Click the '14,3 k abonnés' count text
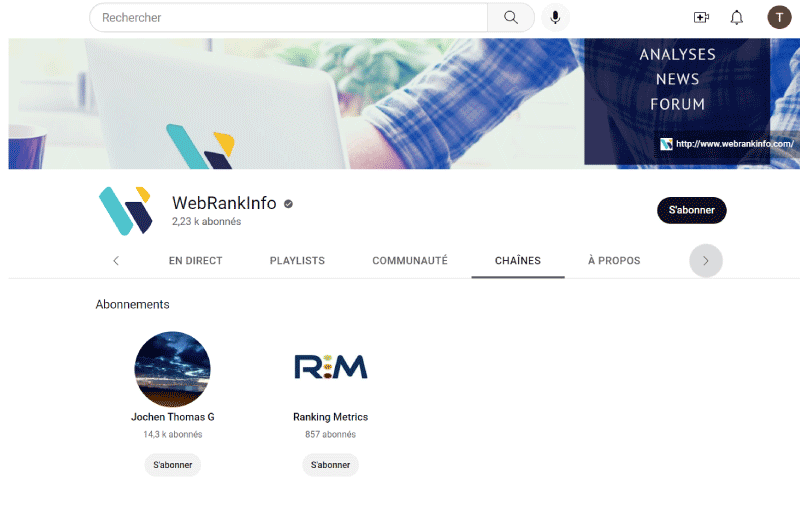The image size is (800, 530). 172,435
